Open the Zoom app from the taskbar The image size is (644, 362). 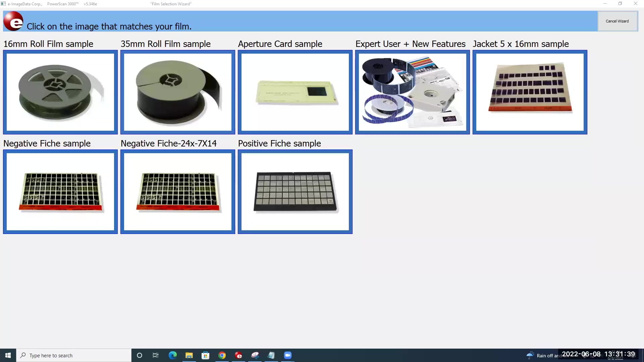[288, 355]
